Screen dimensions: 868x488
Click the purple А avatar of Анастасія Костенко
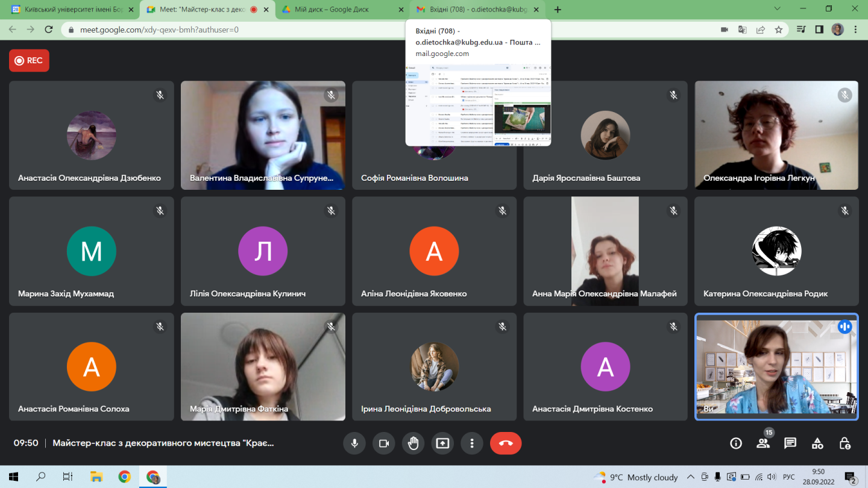click(x=605, y=366)
